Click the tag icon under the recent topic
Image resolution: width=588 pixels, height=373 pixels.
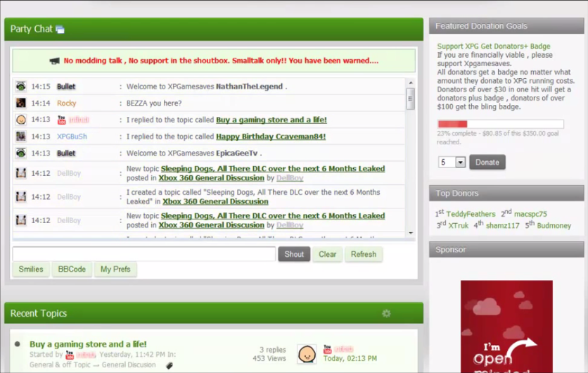(x=170, y=365)
